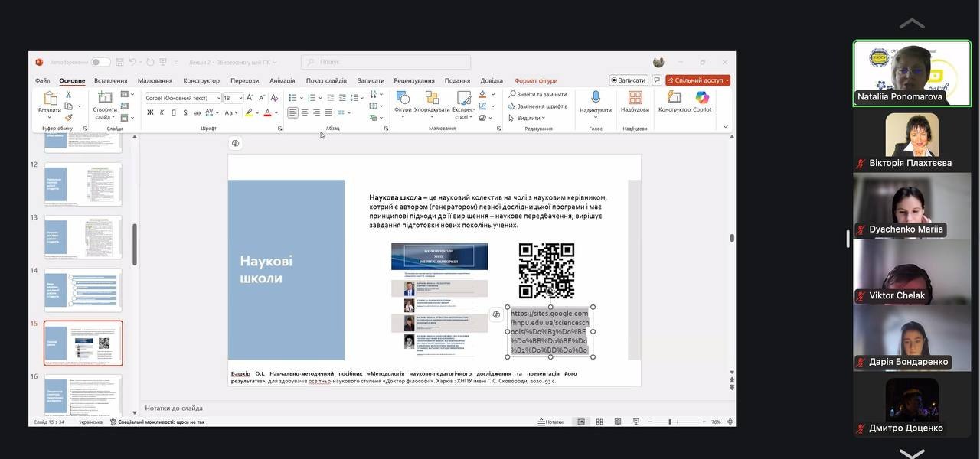Click the Save icon in title bar
The height and width of the screenshot is (459, 980).
click(119, 62)
